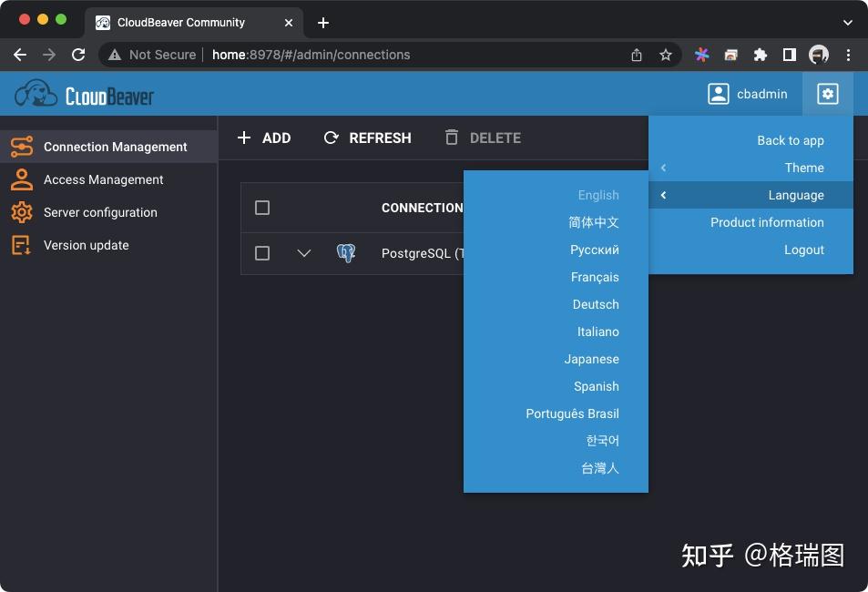Check the select-all connections checkbox
868x592 pixels.
[x=262, y=207]
